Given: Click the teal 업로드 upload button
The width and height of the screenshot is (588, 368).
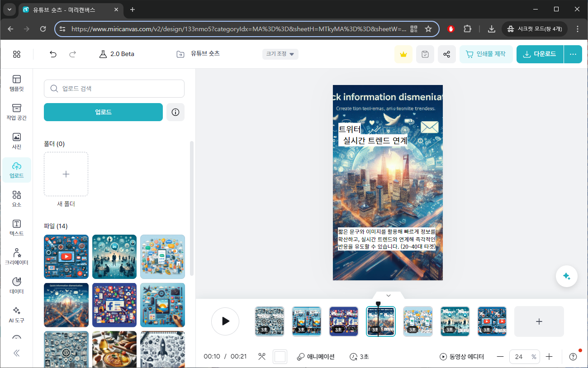Looking at the screenshot, I should coord(103,112).
